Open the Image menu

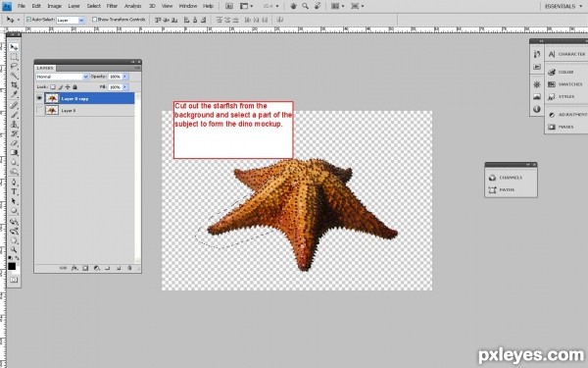[x=54, y=6]
